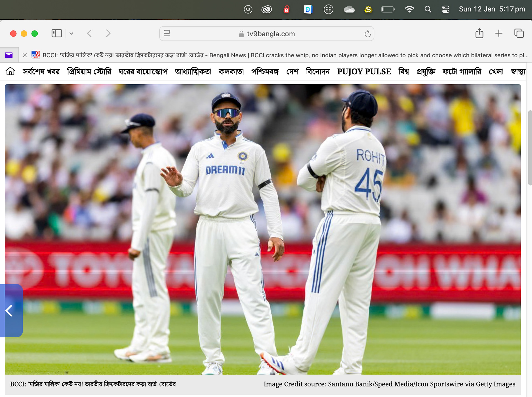Go back with the back arrow
The width and height of the screenshot is (532, 397).
[x=89, y=34]
